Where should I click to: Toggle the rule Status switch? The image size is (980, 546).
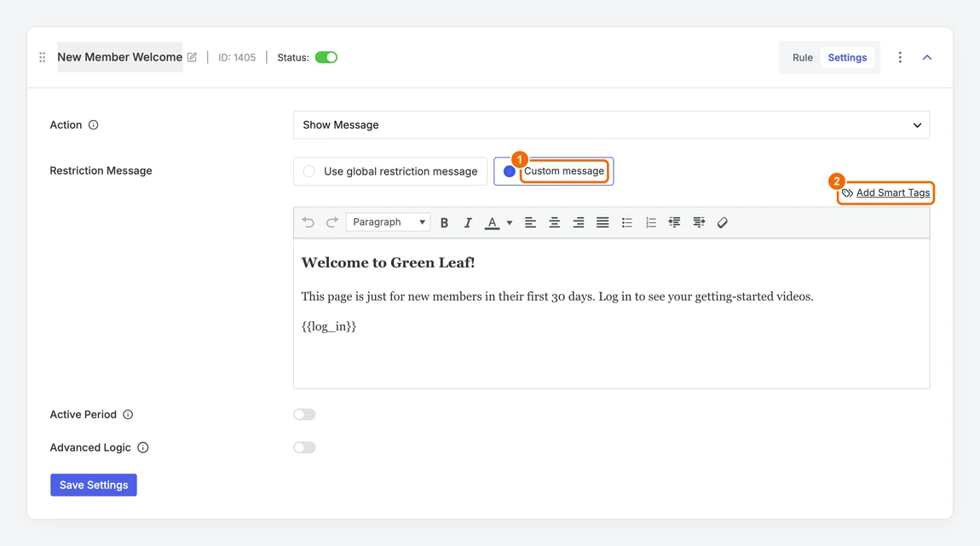coord(326,57)
